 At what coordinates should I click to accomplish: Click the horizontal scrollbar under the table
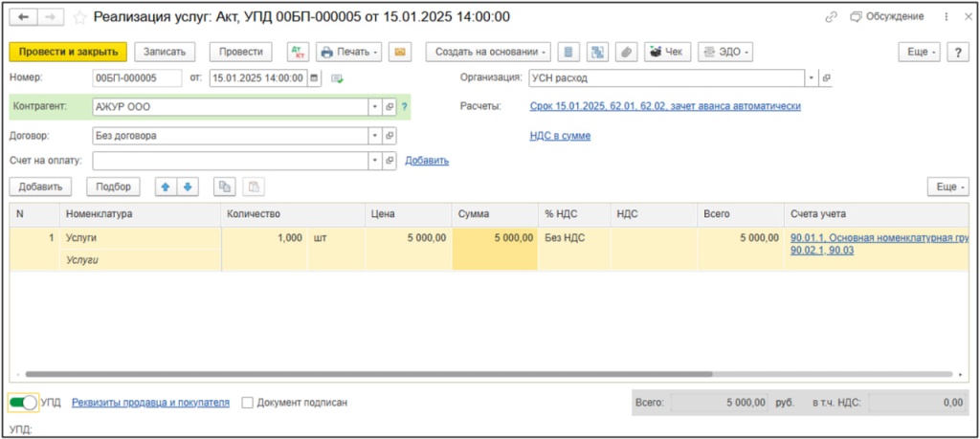pos(479,374)
